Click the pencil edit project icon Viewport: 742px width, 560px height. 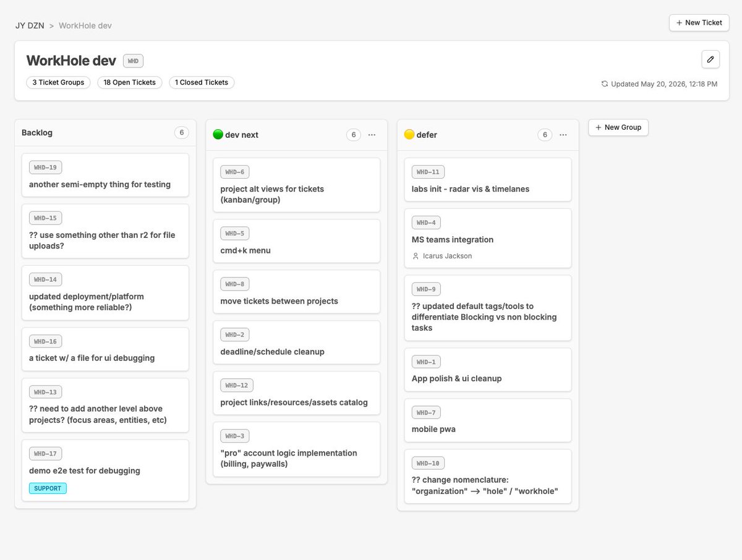pos(710,59)
